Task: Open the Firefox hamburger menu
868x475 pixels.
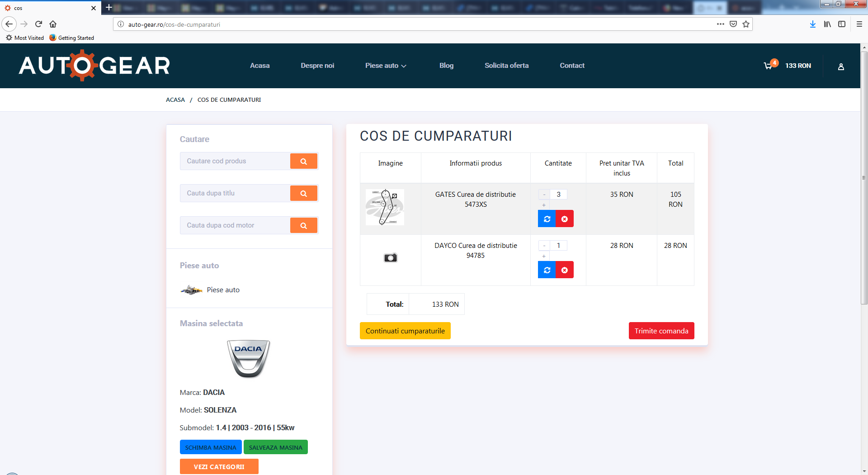Action: (x=859, y=24)
